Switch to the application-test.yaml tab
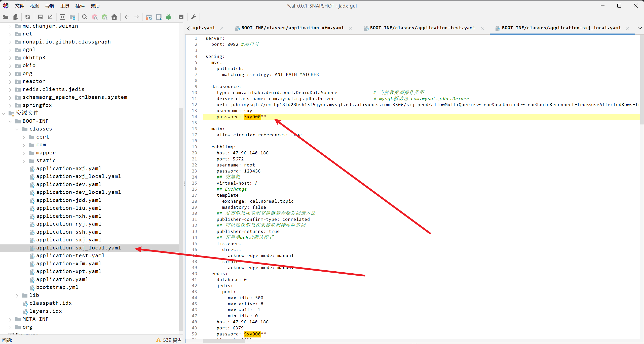The image size is (644, 344). point(422,28)
